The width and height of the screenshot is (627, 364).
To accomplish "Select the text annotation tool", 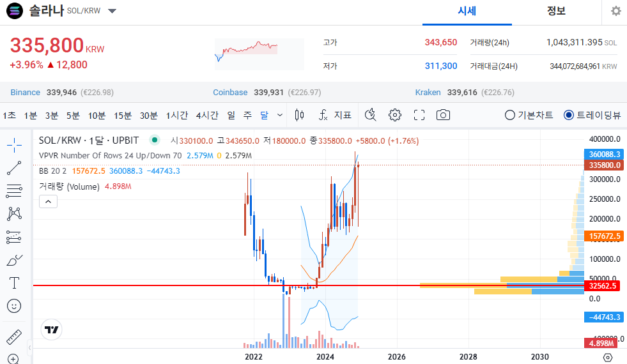I will (x=14, y=283).
